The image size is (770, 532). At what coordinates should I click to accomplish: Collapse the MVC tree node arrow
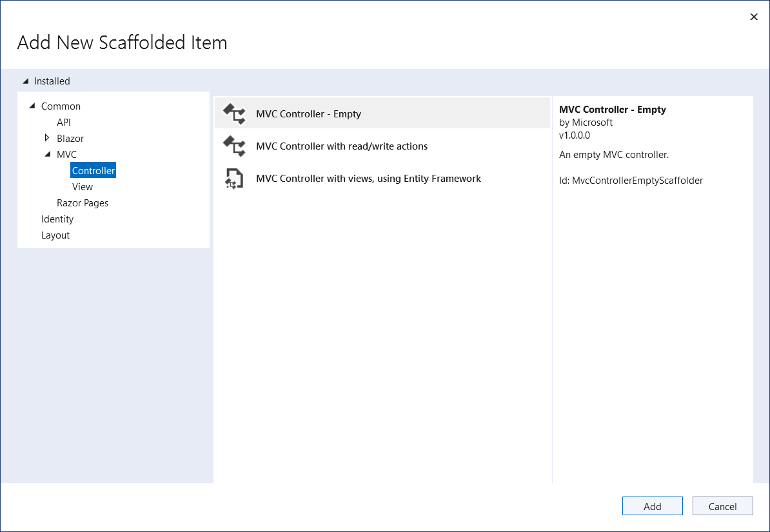(x=48, y=154)
